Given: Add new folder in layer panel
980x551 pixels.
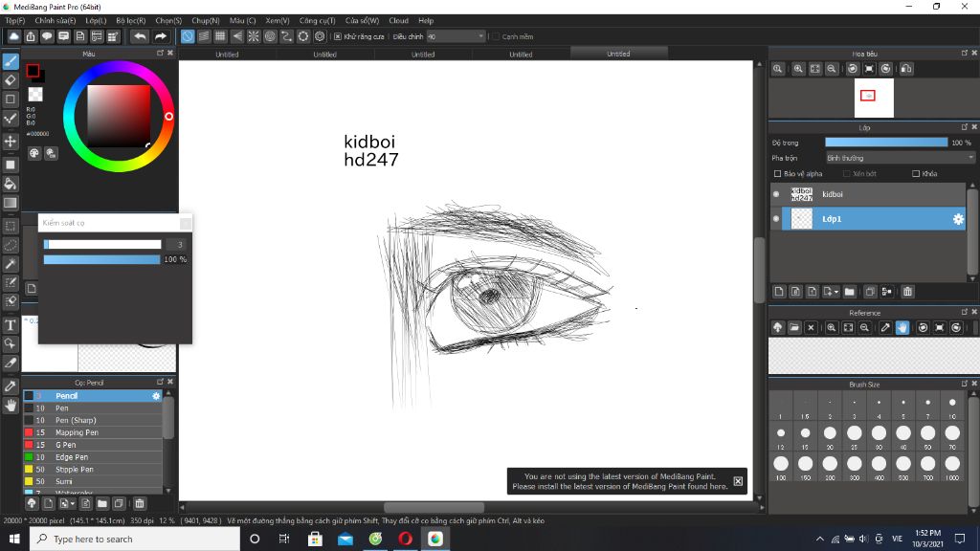Looking at the screenshot, I should (850, 292).
